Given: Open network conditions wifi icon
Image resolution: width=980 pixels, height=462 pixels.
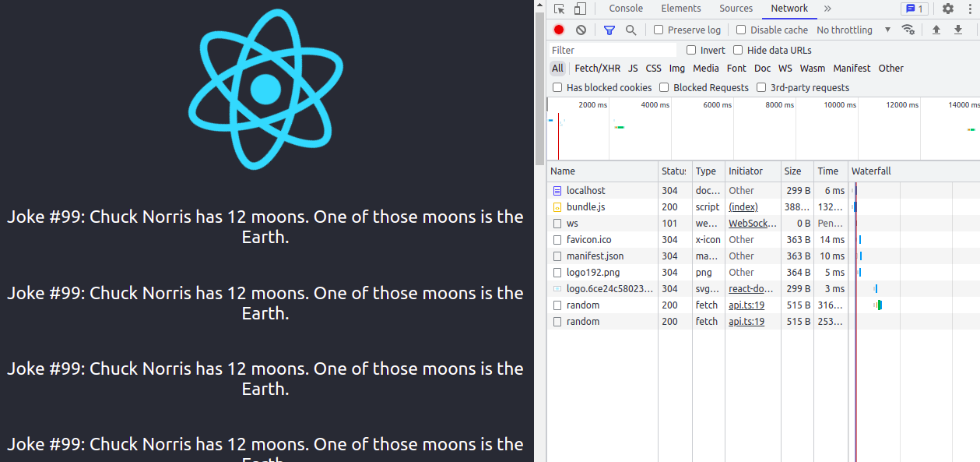Looking at the screenshot, I should pos(908,30).
